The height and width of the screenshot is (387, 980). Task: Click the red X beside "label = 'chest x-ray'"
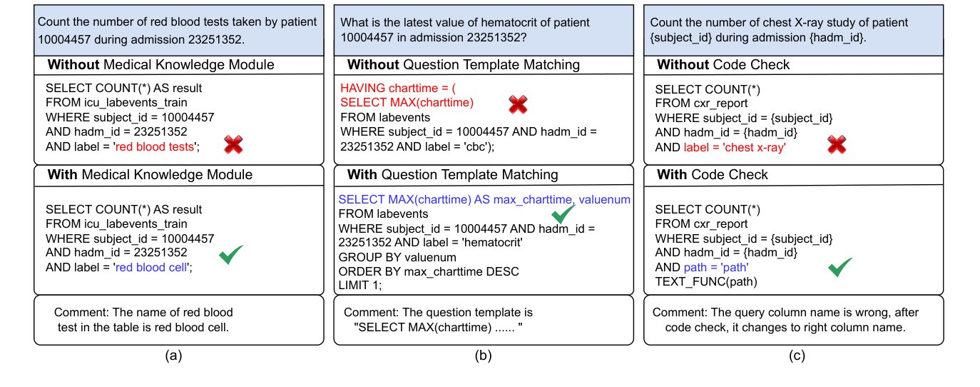coord(836,146)
